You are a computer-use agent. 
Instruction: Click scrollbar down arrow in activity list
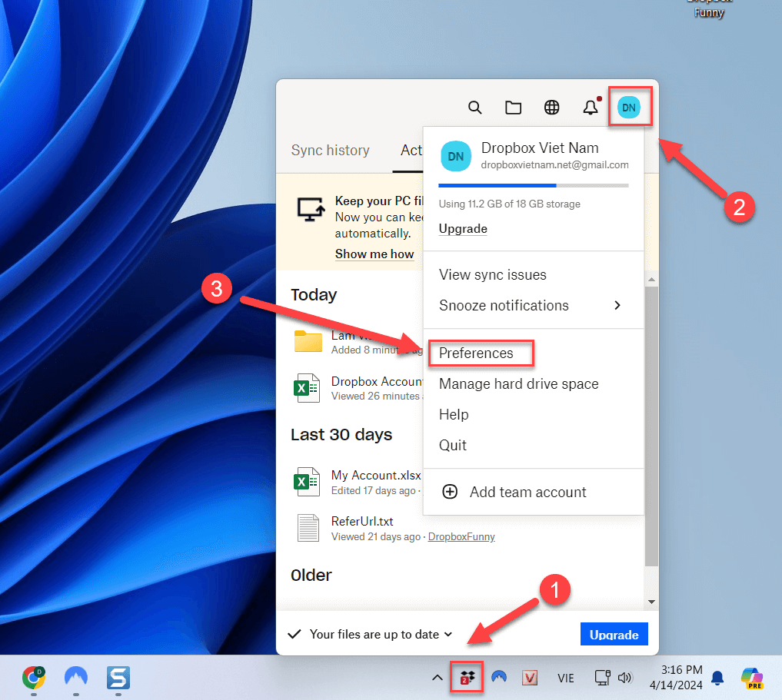[x=651, y=602]
